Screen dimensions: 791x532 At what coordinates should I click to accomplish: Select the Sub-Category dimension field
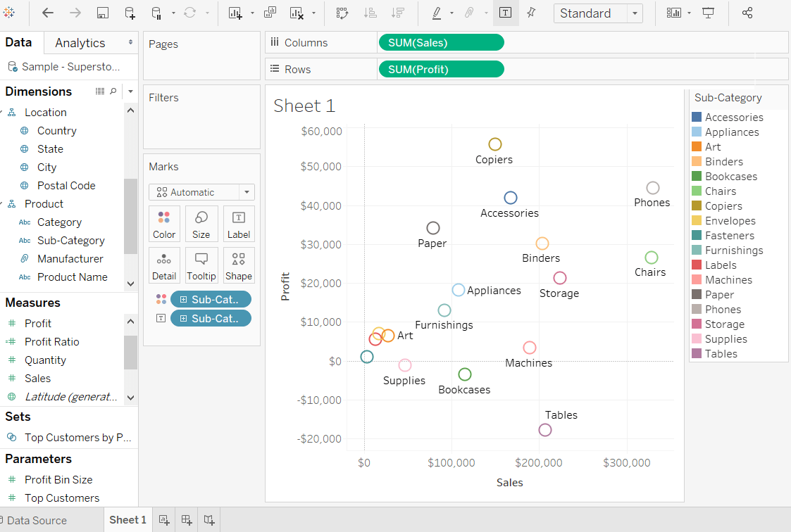pos(71,240)
